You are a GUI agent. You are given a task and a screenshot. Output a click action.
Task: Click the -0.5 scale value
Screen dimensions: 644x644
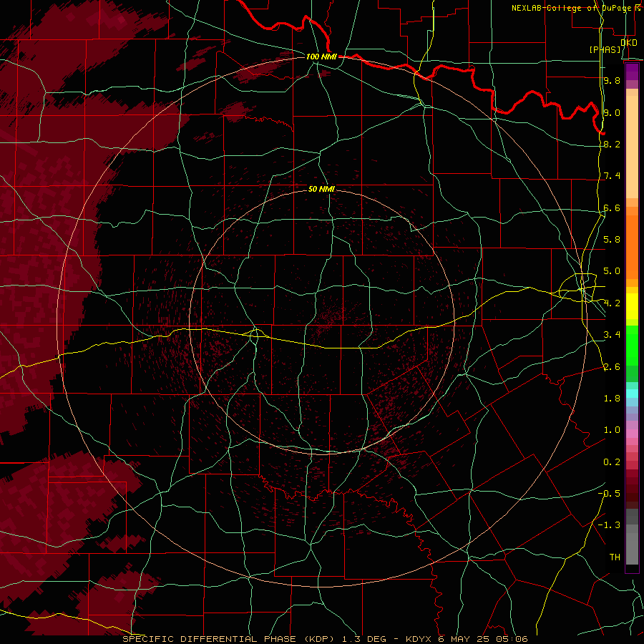609,494
